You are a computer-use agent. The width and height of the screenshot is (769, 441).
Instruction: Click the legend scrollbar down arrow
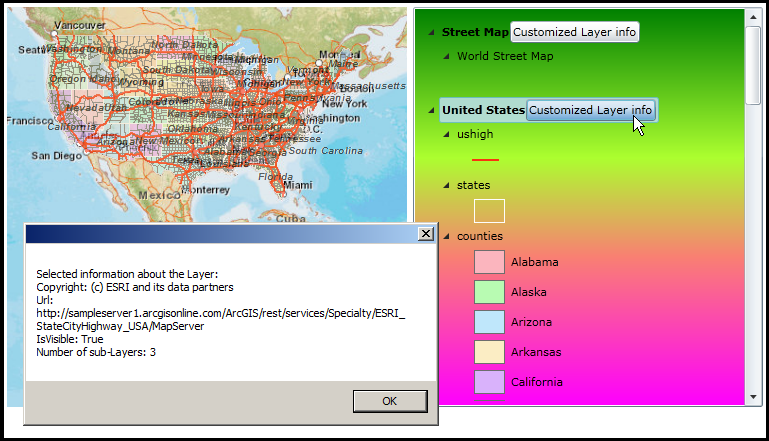[x=753, y=398]
